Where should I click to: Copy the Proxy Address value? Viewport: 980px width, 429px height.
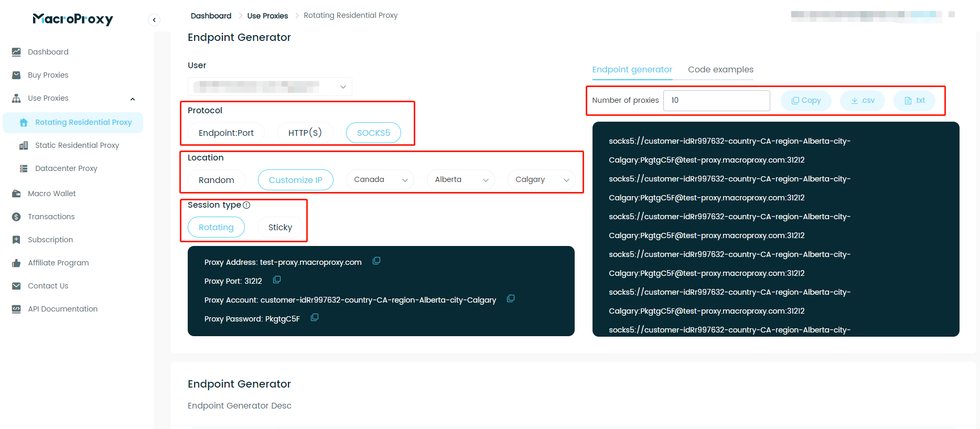pos(376,261)
